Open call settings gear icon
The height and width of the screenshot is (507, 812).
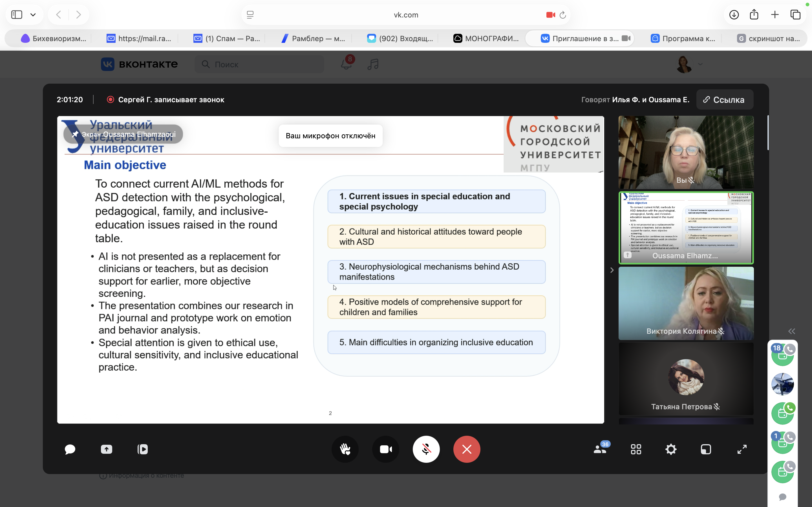(x=671, y=449)
